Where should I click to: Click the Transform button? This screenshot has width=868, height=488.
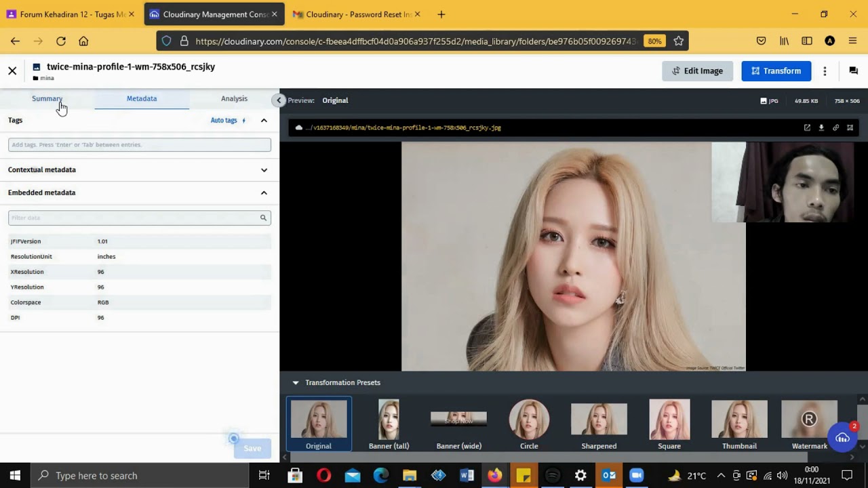(776, 70)
